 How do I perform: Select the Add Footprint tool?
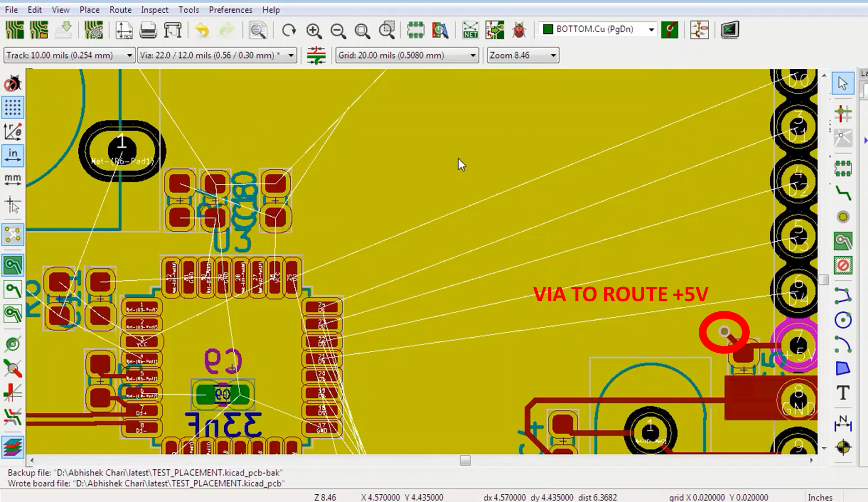pos(843,168)
